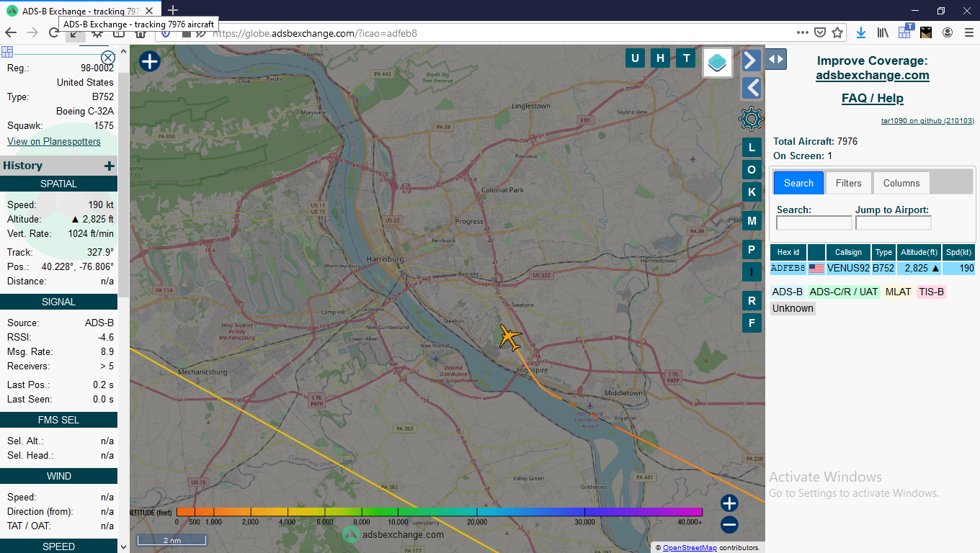
Task: Follow the adsbexchange.com coverage link
Action: click(873, 75)
